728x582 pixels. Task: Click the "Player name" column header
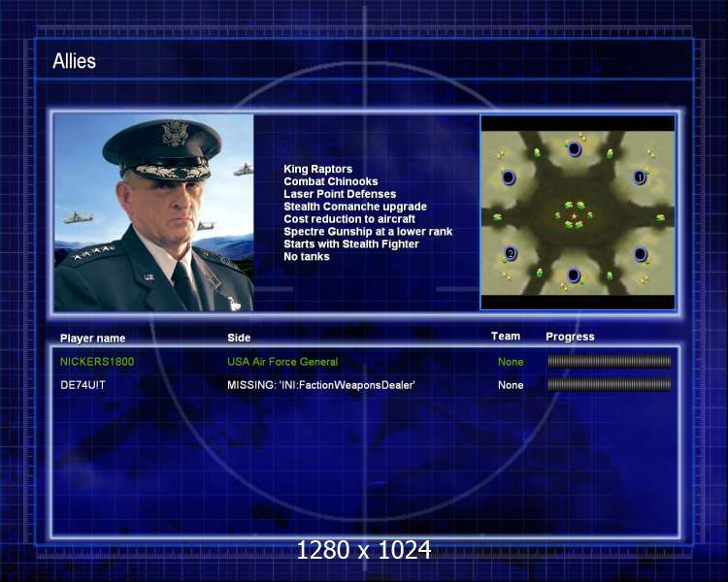pyautogui.click(x=93, y=339)
